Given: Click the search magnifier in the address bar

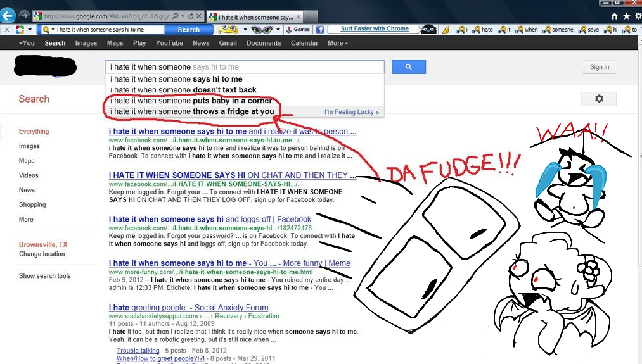Looking at the screenshot, I should (176, 16).
